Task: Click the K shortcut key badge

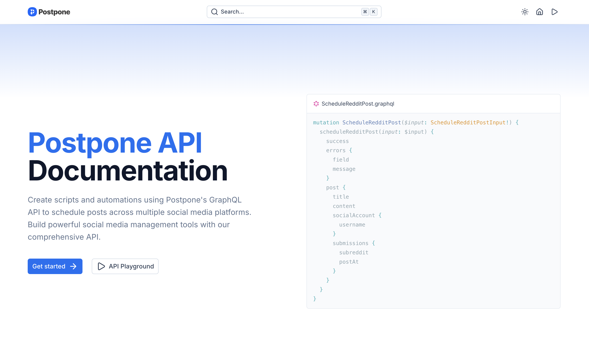Action: (373, 12)
